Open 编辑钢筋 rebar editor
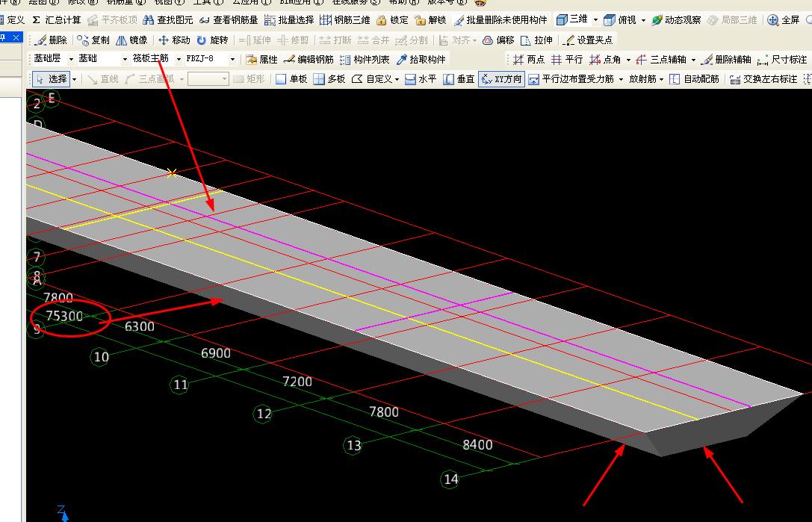The width and height of the screenshot is (812, 522). click(x=309, y=60)
